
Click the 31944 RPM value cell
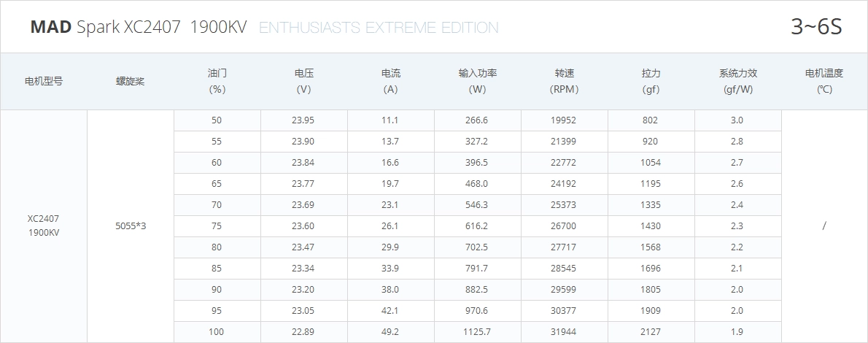point(564,332)
